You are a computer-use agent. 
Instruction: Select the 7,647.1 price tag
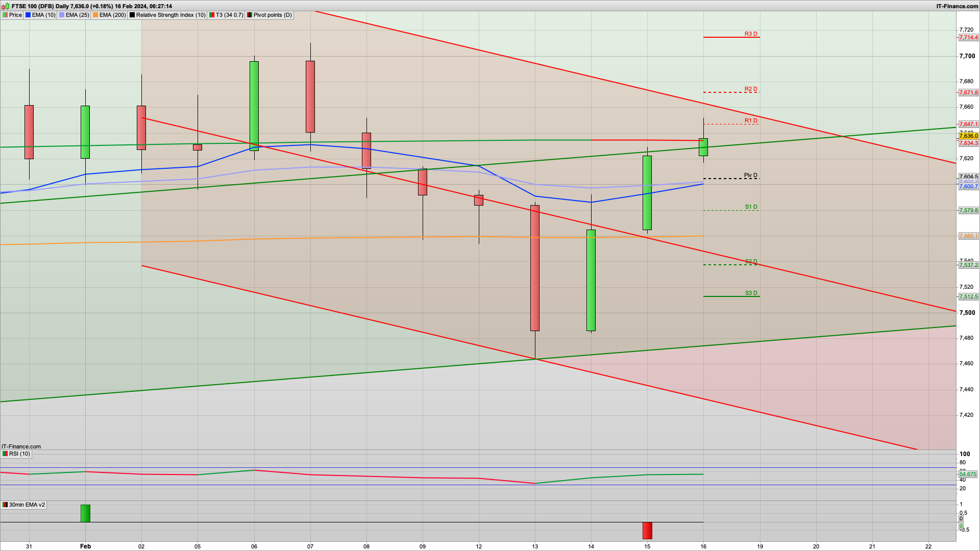pyautogui.click(x=968, y=124)
